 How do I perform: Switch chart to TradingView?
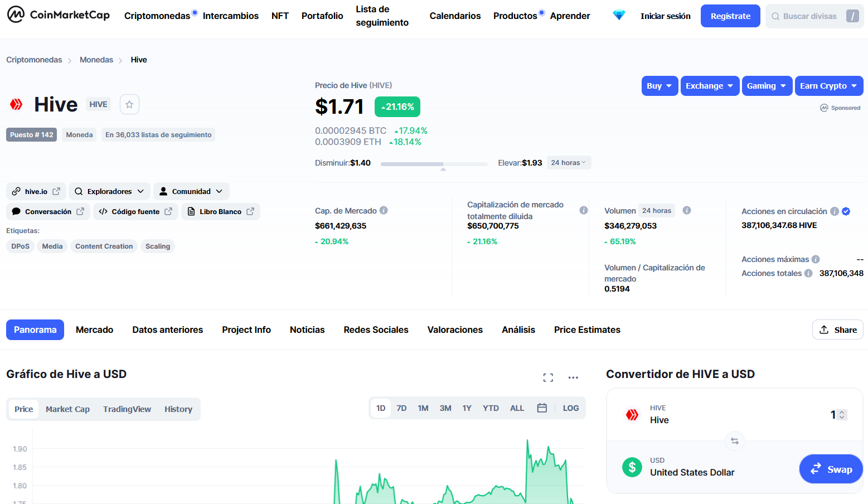[x=127, y=409]
